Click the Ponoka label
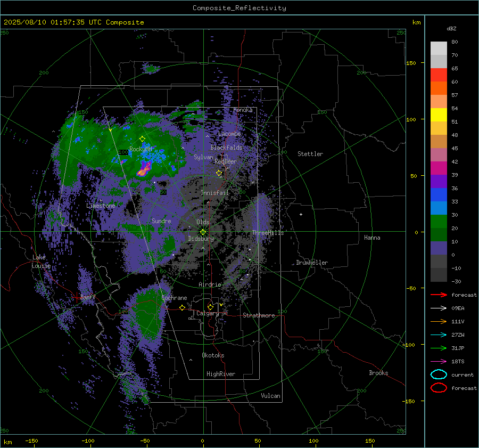 pyautogui.click(x=243, y=110)
